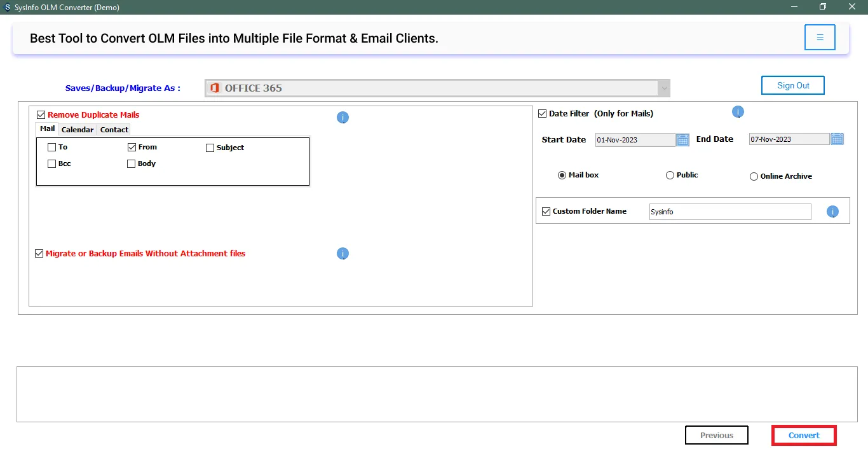Switch to the Contact tab
The width and height of the screenshot is (868, 463).
click(114, 130)
